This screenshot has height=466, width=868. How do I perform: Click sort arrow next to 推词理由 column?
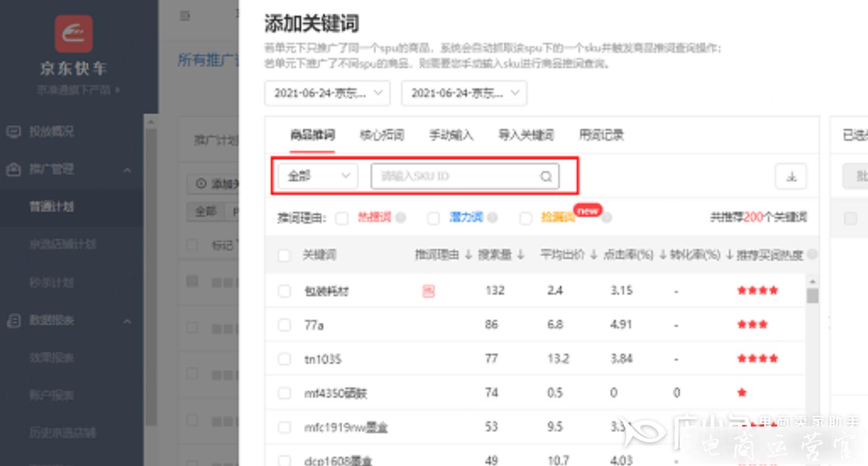[468, 255]
